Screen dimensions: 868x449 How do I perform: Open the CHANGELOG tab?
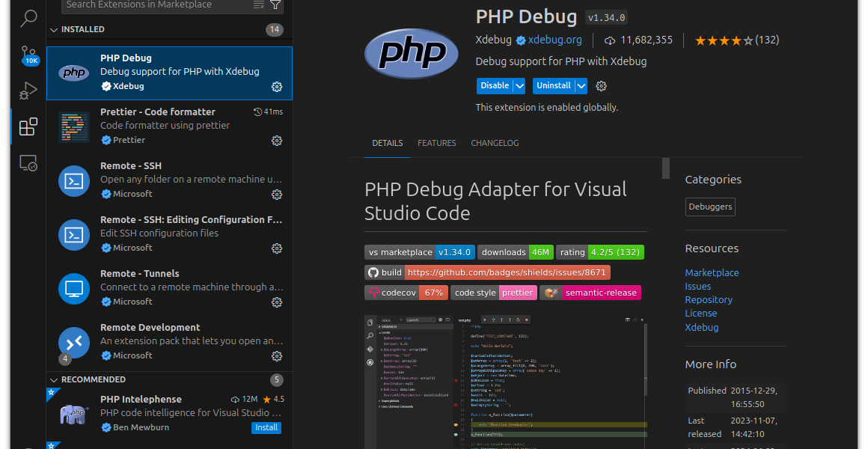click(495, 143)
